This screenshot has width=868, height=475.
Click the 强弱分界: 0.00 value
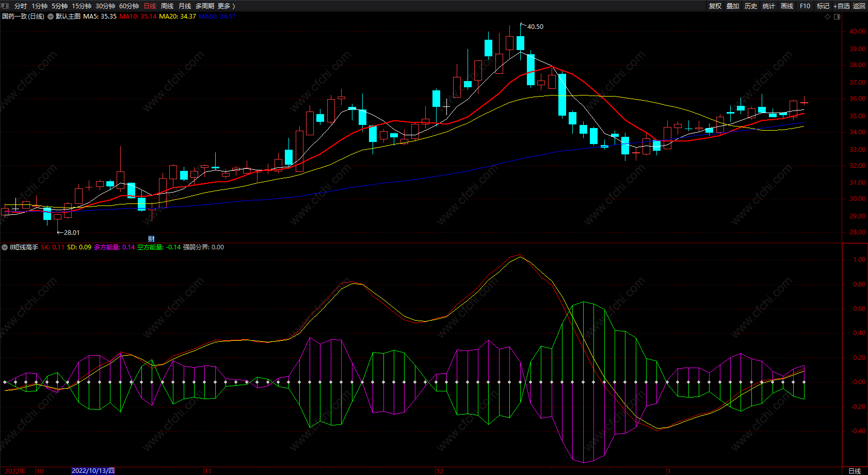coord(203,247)
